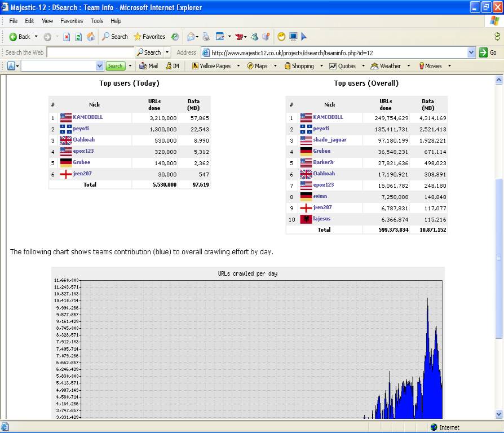504x433 pixels.
Task: Open KAMCOBILL link in Today table
Action: coord(88,117)
